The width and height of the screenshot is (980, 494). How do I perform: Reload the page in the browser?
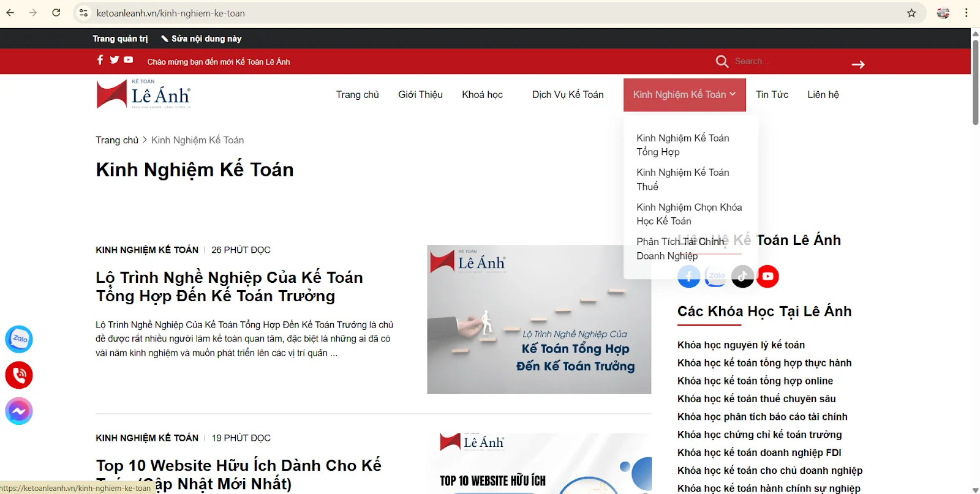[x=56, y=13]
